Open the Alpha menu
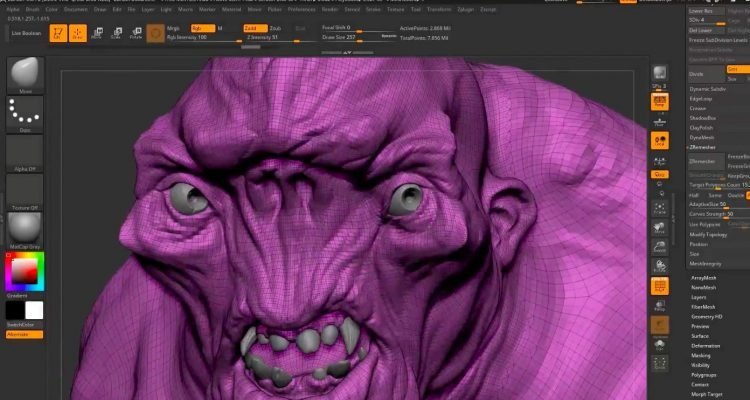Viewport: 750px width, 400px height. 13,9
